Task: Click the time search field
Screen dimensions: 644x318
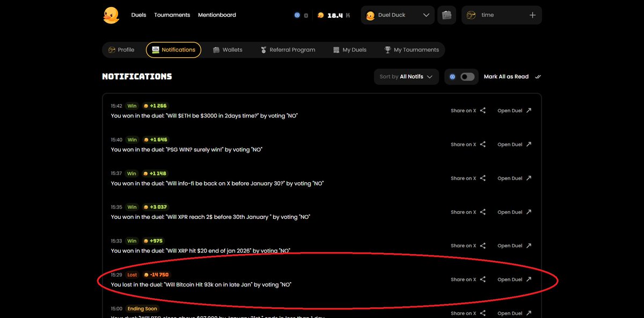Action: click(x=502, y=16)
